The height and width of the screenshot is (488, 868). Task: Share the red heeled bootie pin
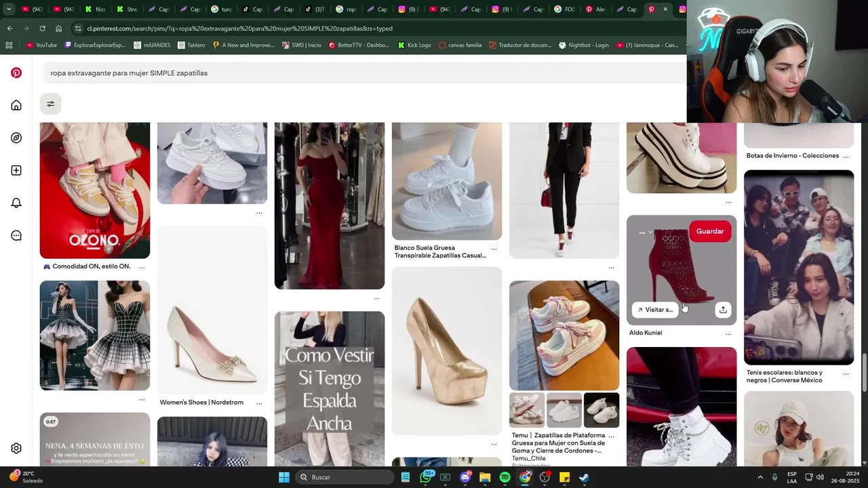pos(723,310)
